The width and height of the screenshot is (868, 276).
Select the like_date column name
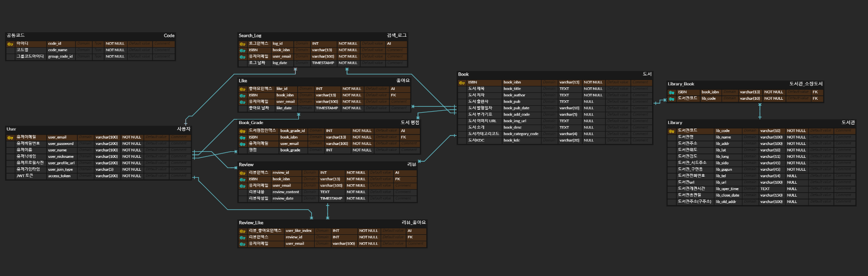coord(284,108)
